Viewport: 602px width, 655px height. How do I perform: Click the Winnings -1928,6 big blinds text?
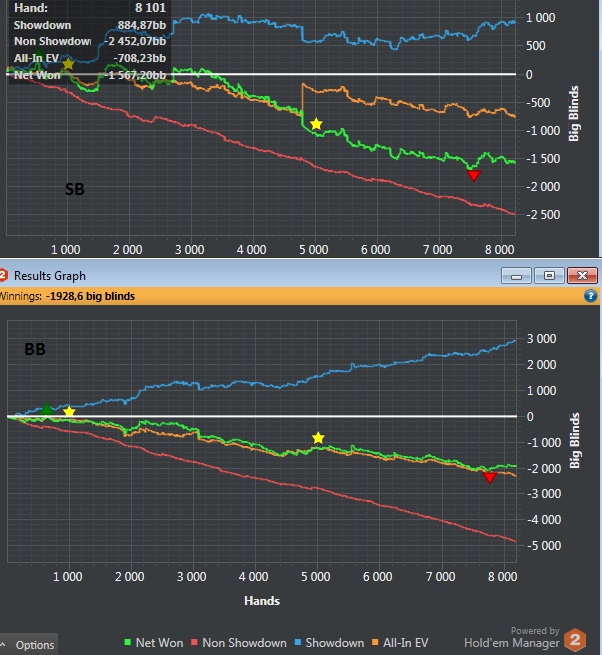point(67,296)
